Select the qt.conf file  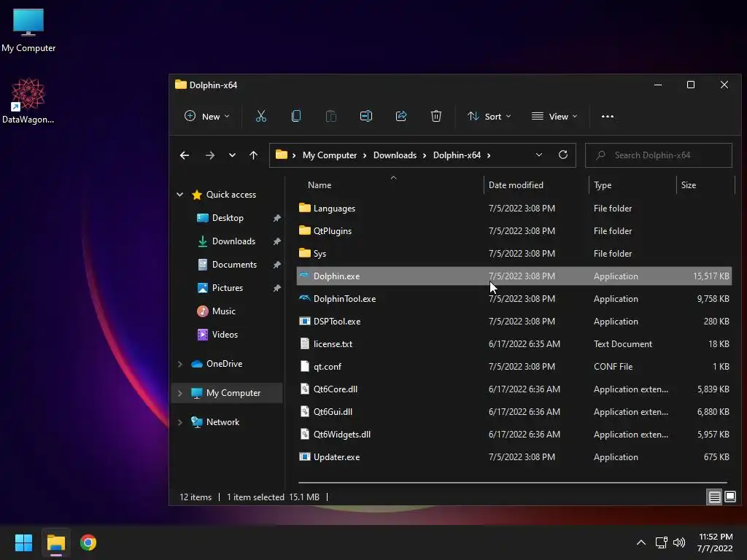(x=514, y=367)
